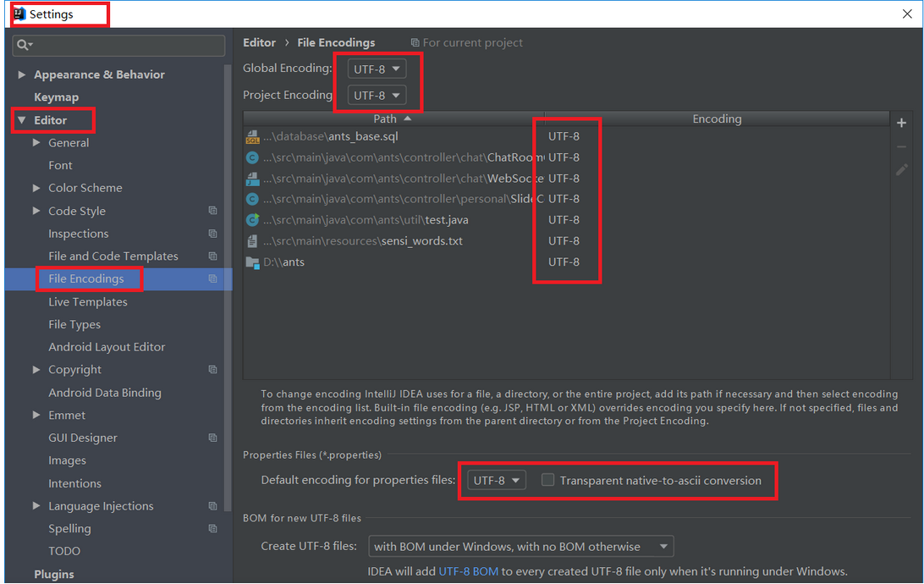Select Keymap in settings tree

(56, 97)
